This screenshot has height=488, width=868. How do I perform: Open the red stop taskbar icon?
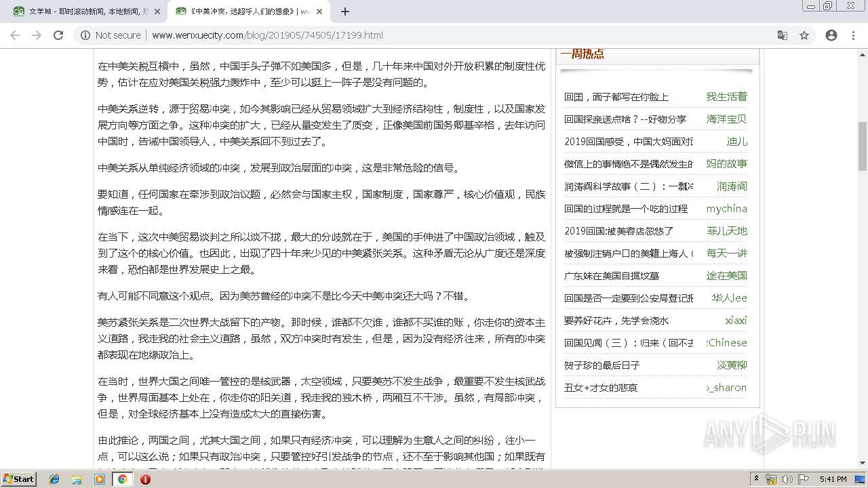[145, 479]
